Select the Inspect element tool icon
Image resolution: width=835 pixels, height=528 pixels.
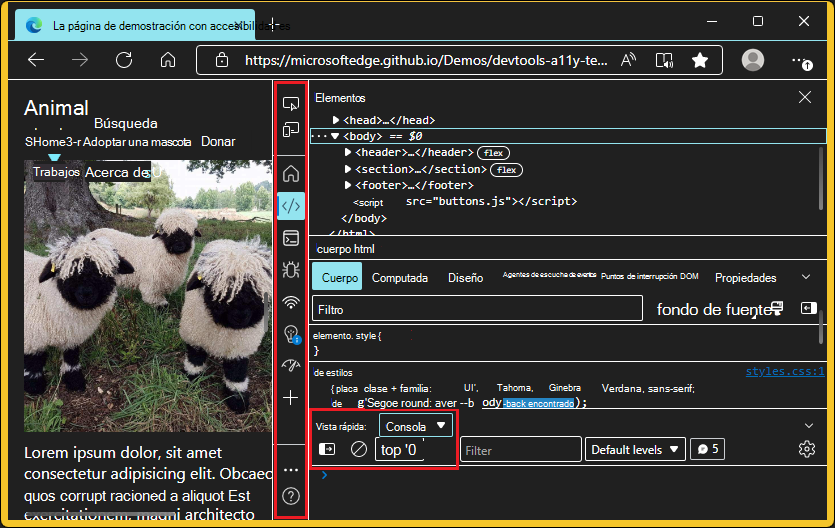coord(291,104)
